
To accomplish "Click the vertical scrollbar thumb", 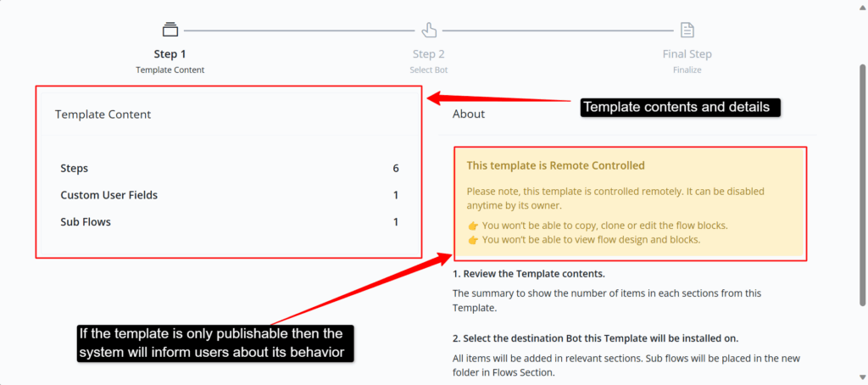I will click(x=862, y=182).
